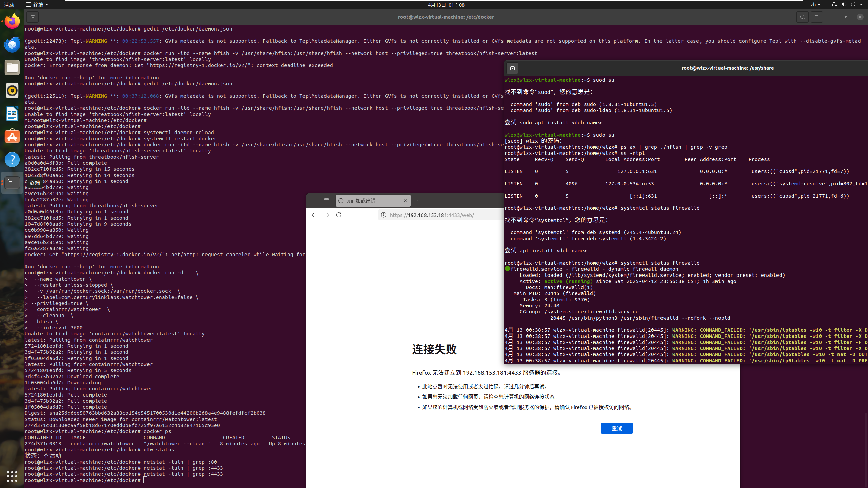Click the 重试 retry button

[x=616, y=428]
